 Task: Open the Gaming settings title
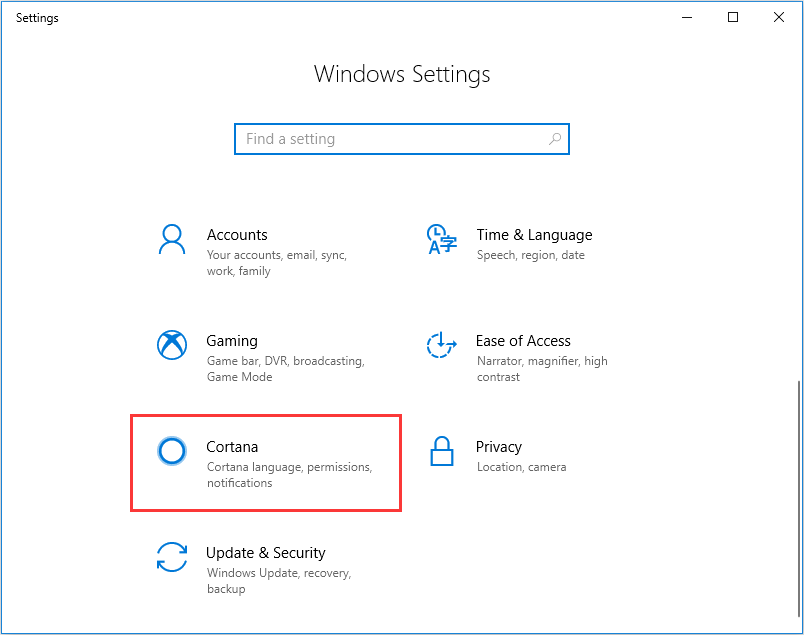pyautogui.click(x=232, y=341)
